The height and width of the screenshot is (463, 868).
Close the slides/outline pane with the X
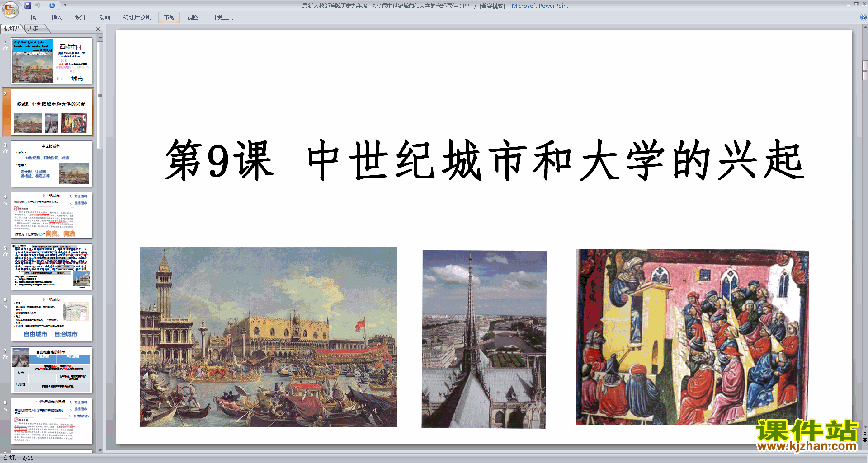coord(98,29)
